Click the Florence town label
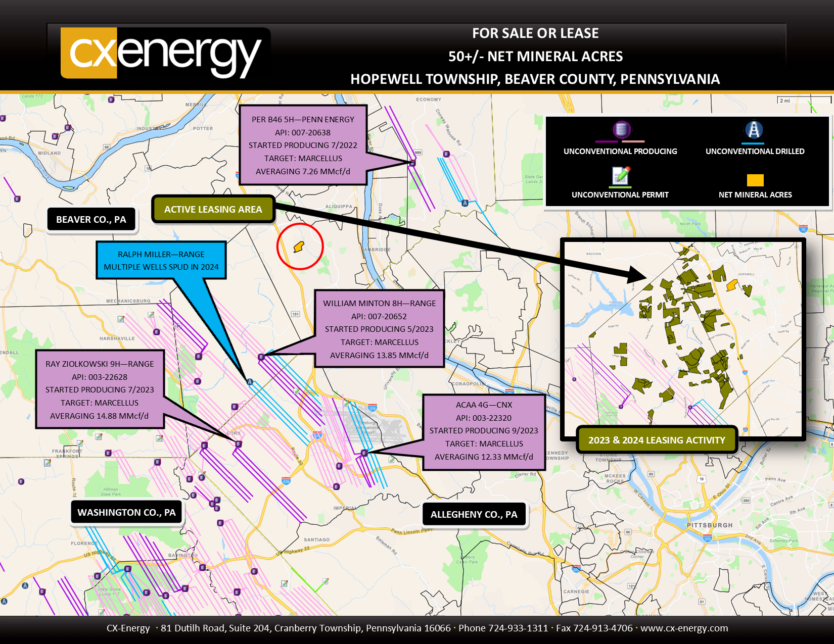This screenshot has height=644, width=834. 84,543
